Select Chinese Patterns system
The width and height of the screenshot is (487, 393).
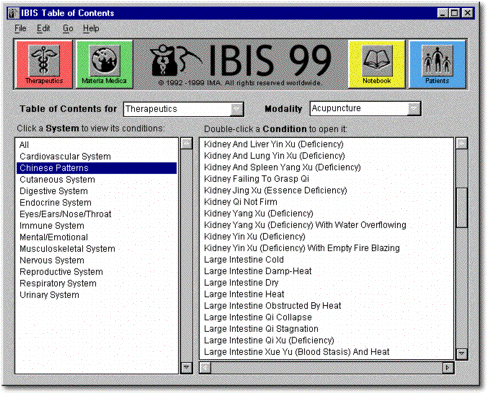[x=96, y=168]
